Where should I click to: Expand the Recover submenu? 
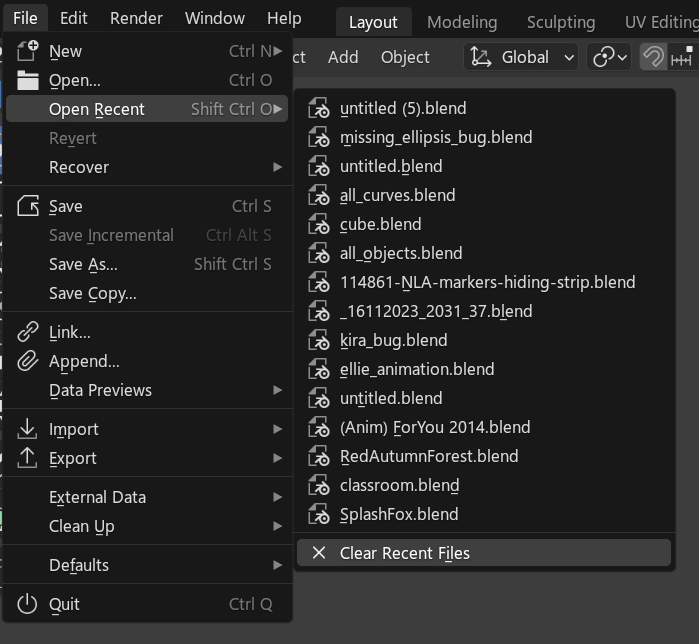[x=147, y=167]
